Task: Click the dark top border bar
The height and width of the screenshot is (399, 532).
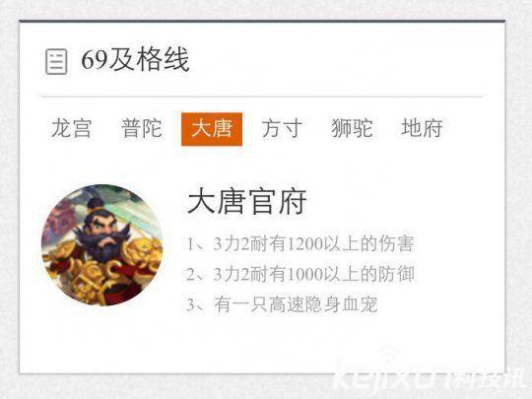Action: 262,21
